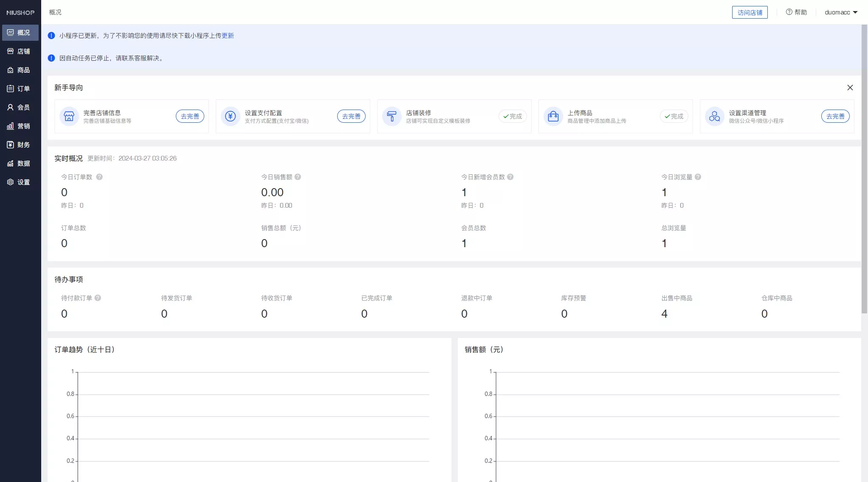Close the 新手导向 panel
Viewport: 868px width, 482px height.
pyautogui.click(x=850, y=87)
